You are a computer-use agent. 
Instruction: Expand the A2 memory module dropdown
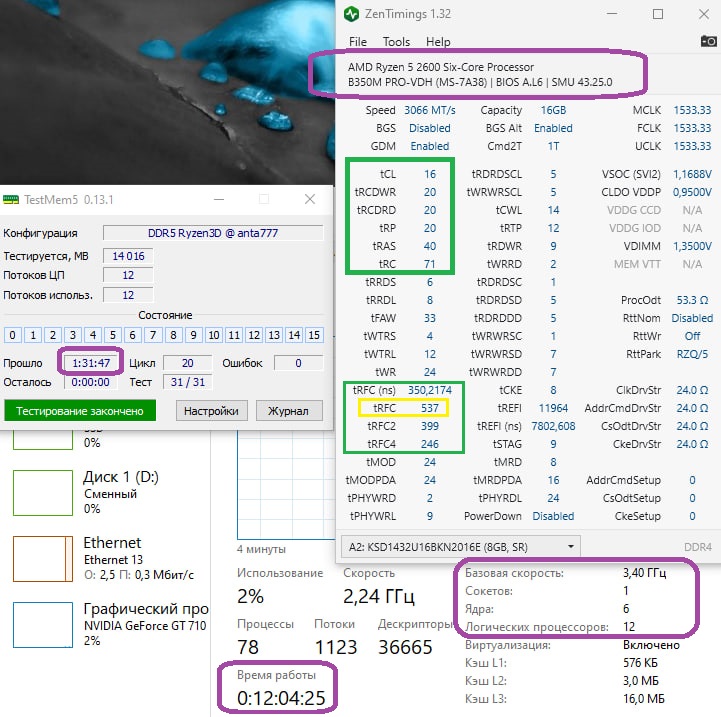[x=571, y=546]
